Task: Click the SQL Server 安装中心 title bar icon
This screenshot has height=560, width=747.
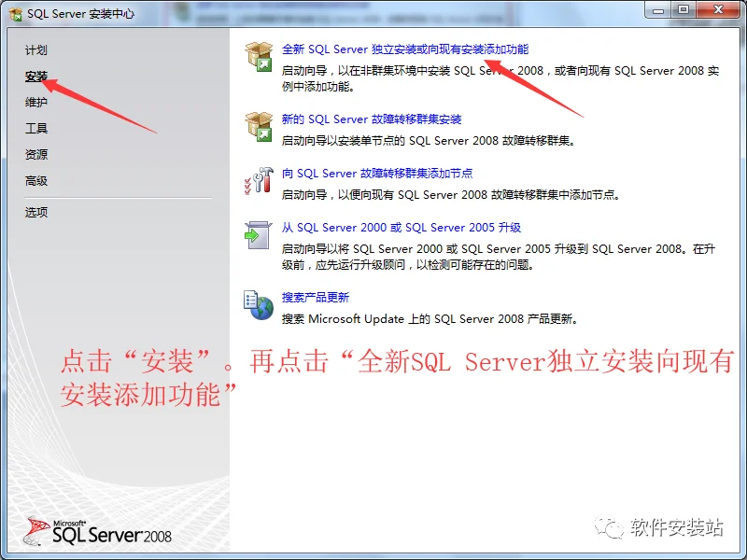Action: coord(16,14)
